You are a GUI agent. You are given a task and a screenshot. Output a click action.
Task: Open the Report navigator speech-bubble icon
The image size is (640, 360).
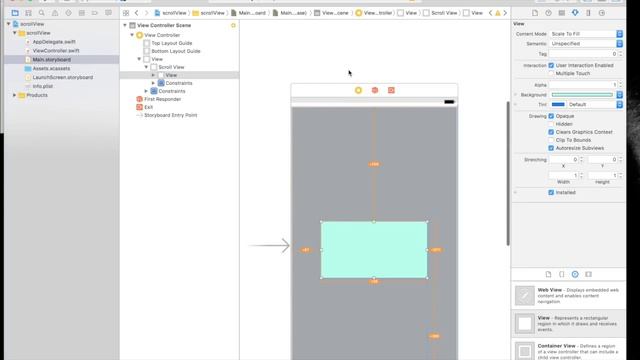[x=108, y=13]
